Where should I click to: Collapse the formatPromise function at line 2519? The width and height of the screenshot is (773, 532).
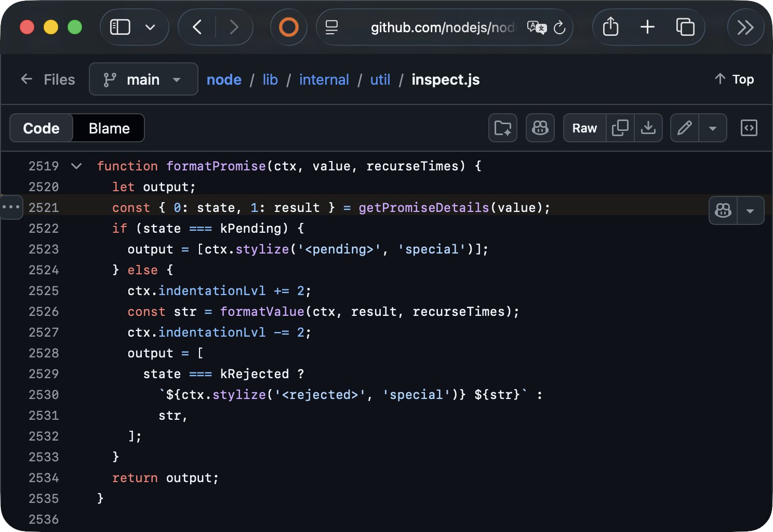(76, 166)
